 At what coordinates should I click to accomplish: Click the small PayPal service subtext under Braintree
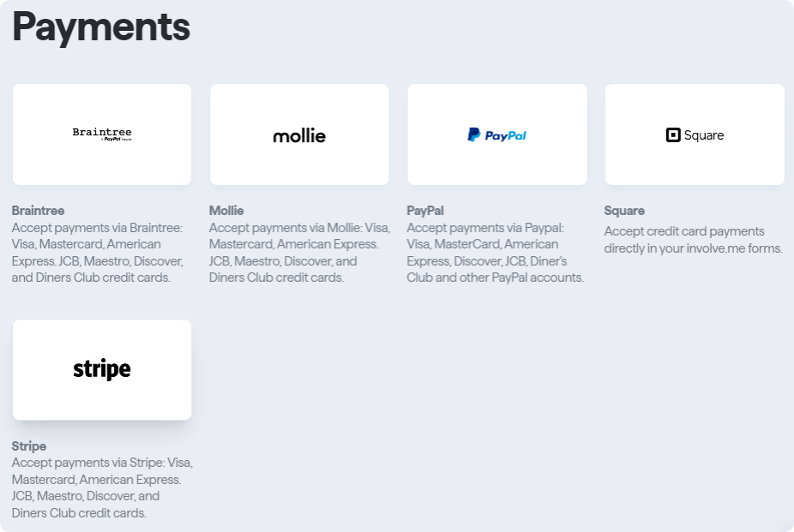(116, 139)
